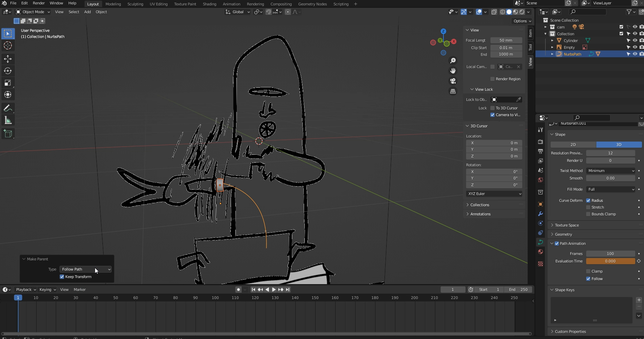Open the Material properties tab

[540, 252]
